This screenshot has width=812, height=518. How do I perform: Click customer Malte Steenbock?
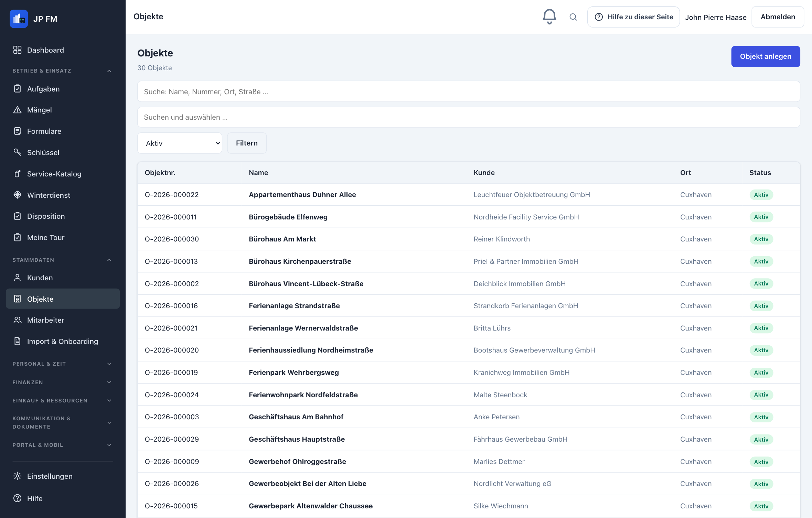pos(500,395)
